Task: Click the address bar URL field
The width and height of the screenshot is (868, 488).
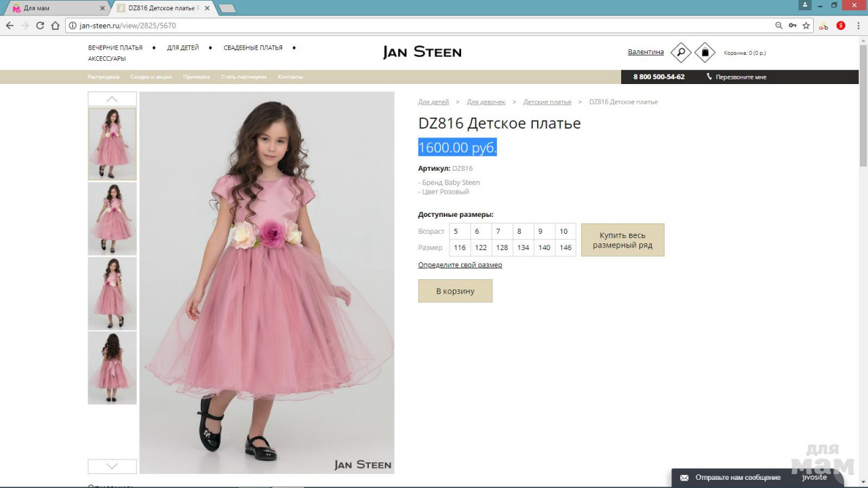Action: pyautogui.click(x=407, y=26)
